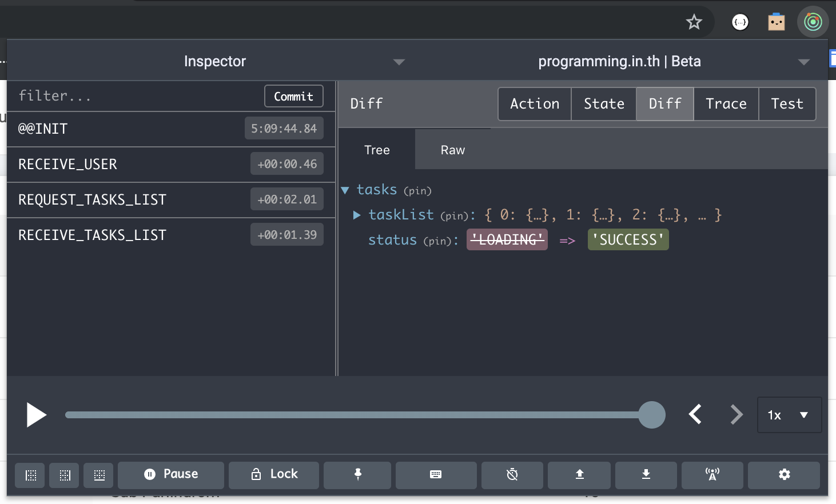836x504 pixels.
Task: Switch to Raw view
Action: tap(453, 150)
